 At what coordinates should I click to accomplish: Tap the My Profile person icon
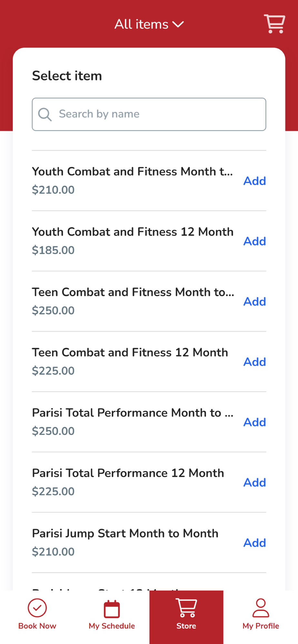tap(261, 608)
